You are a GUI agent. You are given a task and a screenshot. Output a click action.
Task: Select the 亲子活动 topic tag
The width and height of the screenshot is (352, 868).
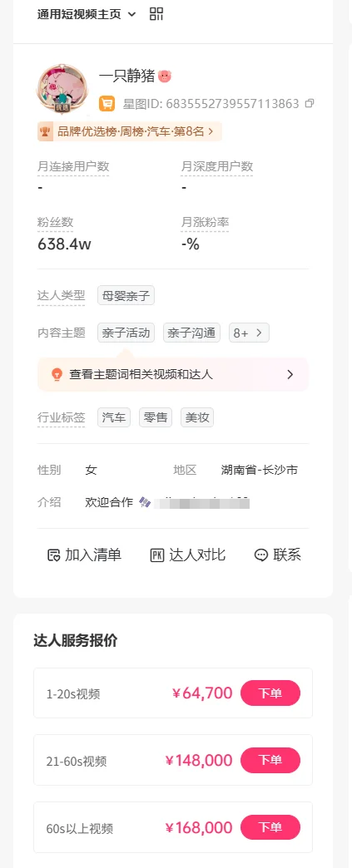pos(126,333)
